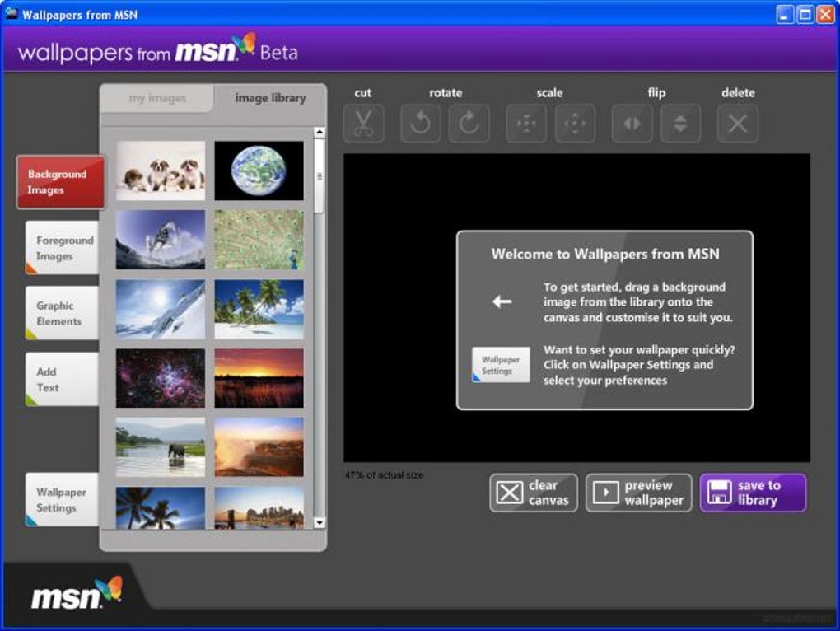Minimize the Wallpapers from MSN window
The image size is (840, 631).
click(785, 15)
